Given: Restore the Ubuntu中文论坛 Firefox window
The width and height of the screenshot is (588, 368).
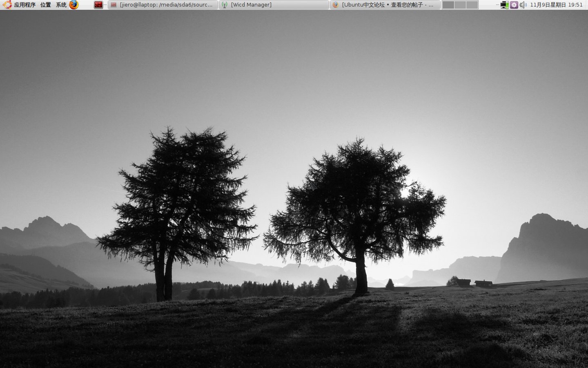Looking at the screenshot, I should point(385,5).
